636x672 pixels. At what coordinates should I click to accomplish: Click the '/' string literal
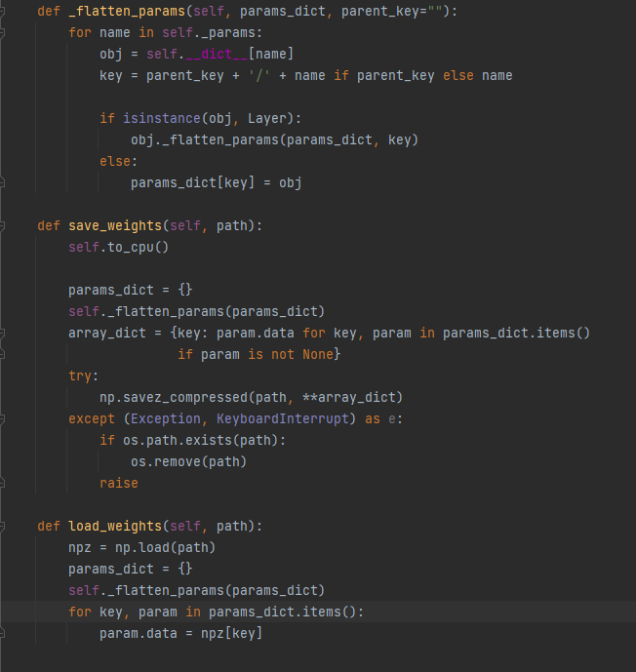[x=259, y=75]
